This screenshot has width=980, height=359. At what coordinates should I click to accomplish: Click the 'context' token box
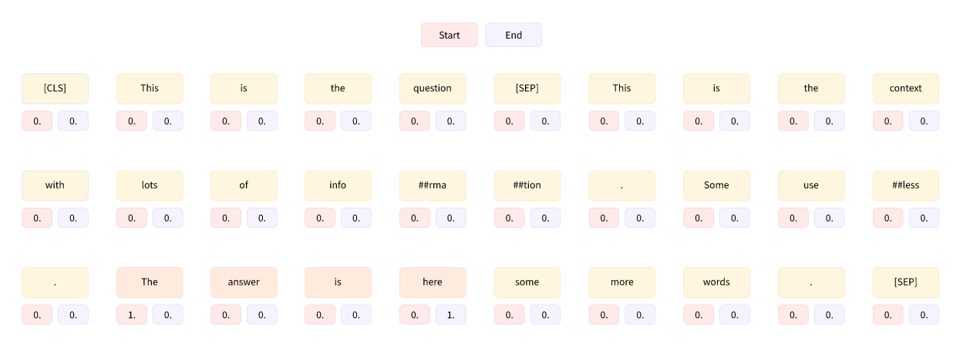[905, 88]
